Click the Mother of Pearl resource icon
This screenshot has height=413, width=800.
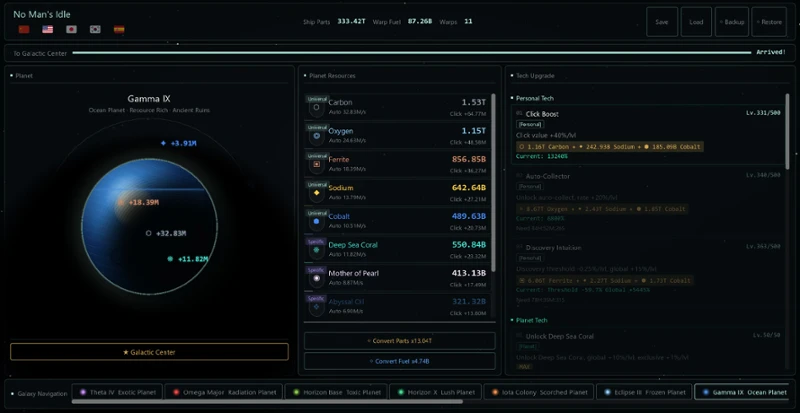click(x=317, y=278)
